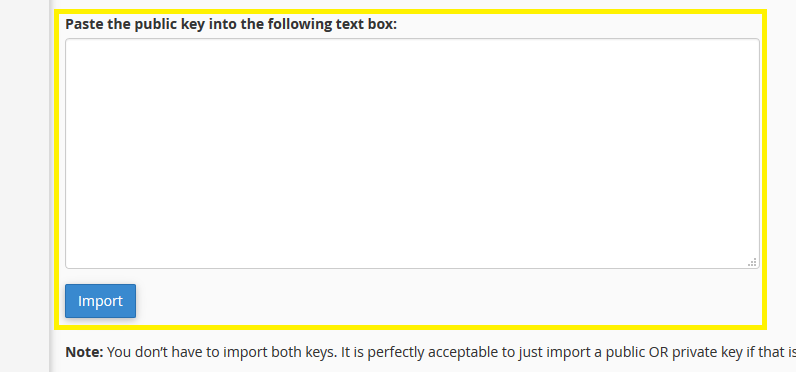Click the word 'Import' on the blue button
The image size is (796, 372).
pyautogui.click(x=100, y=301)
